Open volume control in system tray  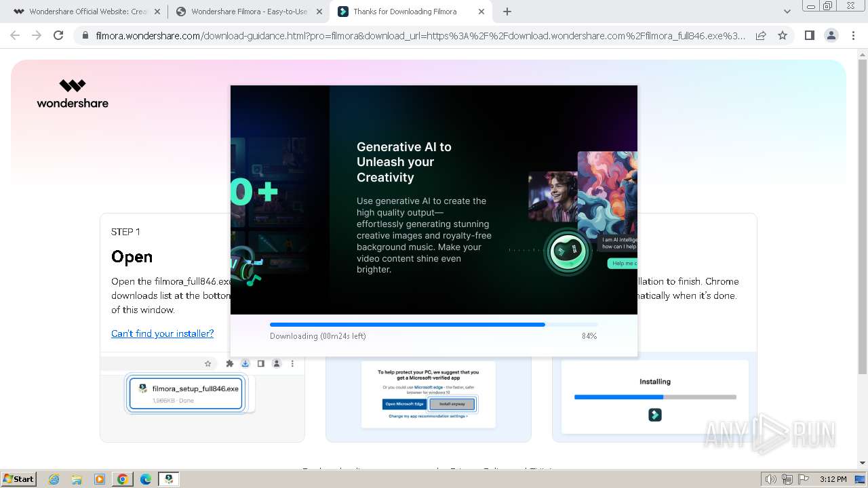pos(771,479)
